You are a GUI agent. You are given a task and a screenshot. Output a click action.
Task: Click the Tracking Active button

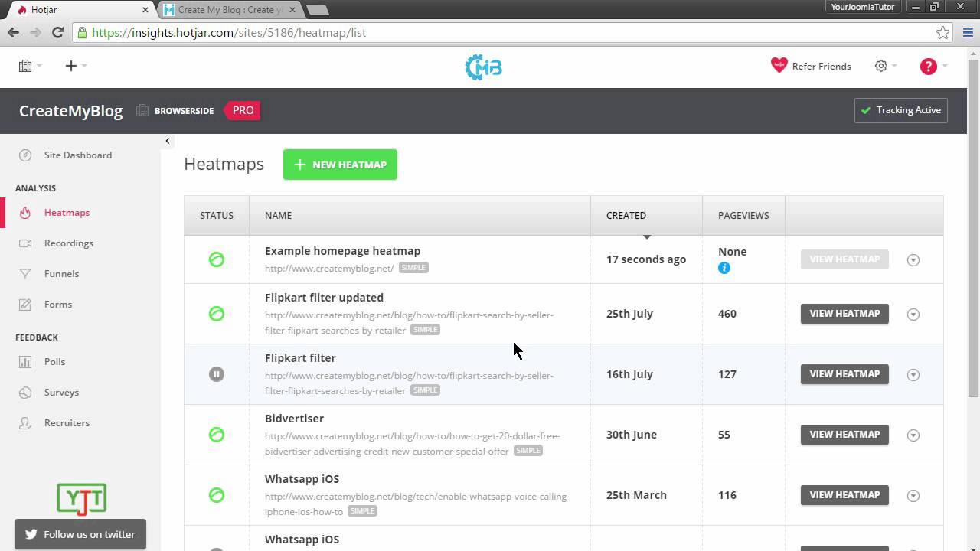tap(901, 110)
